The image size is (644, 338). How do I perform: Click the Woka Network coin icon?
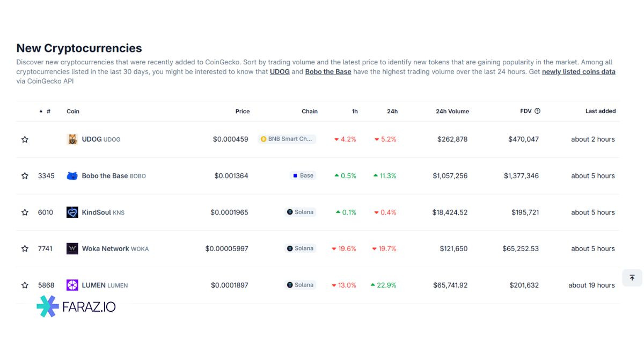pyautogui.click(x=72, y=249)
